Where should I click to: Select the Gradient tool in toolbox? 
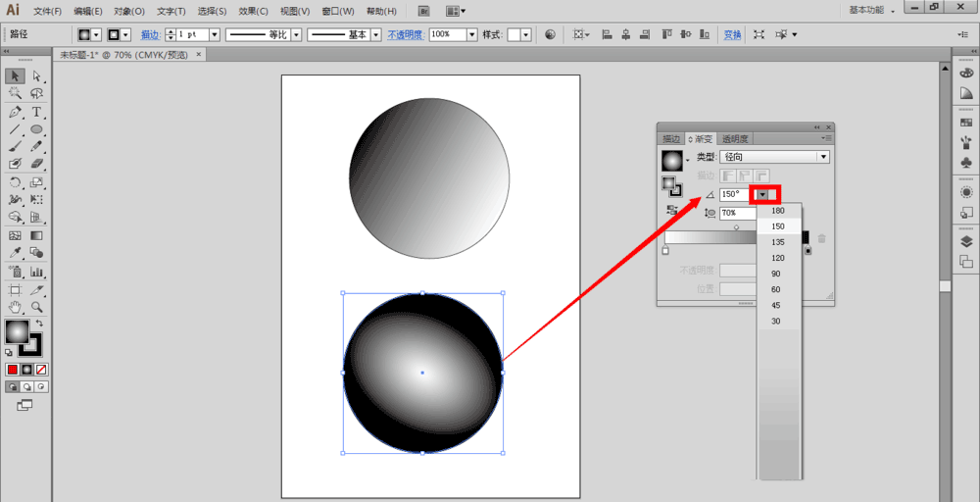tap(37, 235)
